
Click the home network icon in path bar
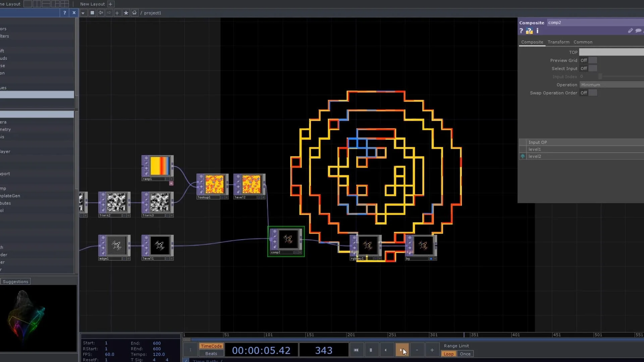tap(134, 13)
